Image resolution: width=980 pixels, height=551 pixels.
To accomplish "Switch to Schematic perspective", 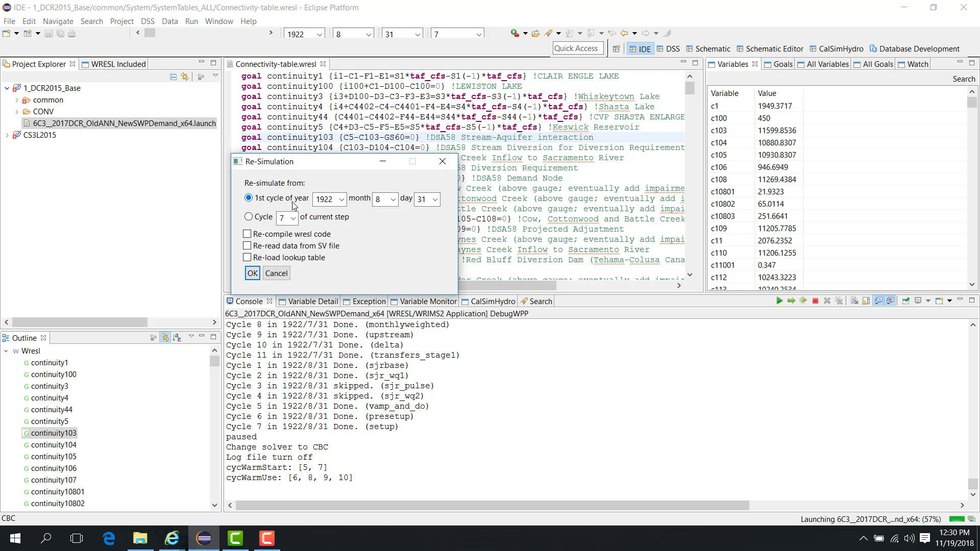I will coord(708,49).
